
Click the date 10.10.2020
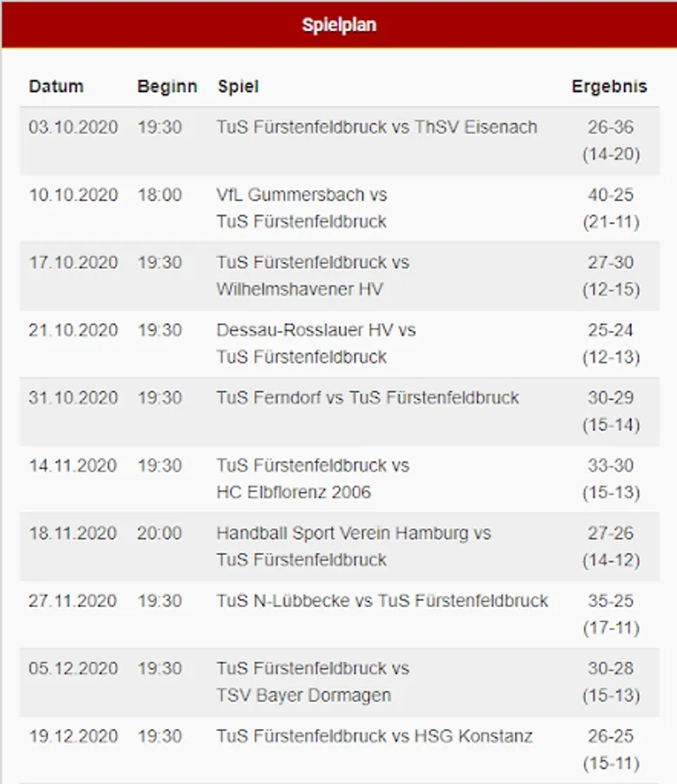coord(73,195)
